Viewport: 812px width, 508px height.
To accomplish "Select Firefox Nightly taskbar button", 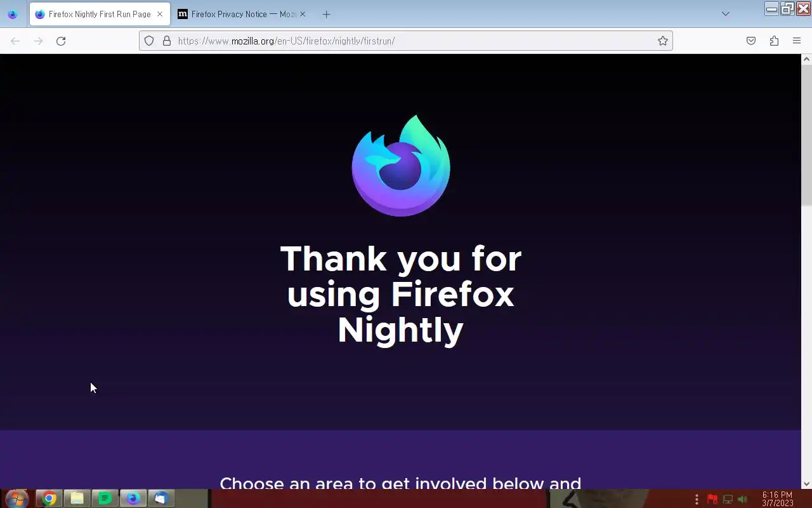I will click(x=133, y=498).
